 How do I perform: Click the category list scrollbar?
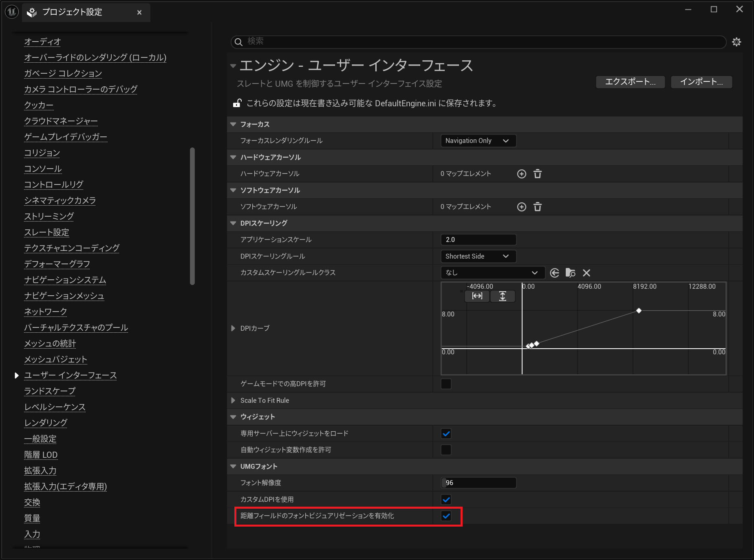pos(192,216)
